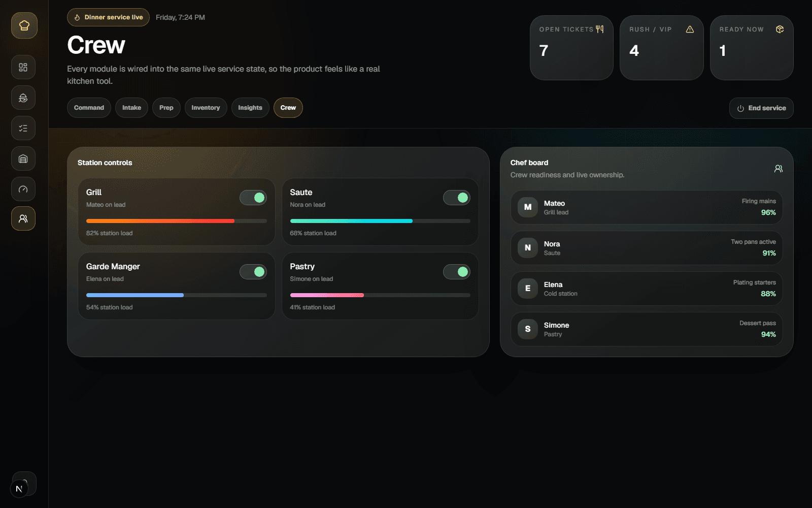Open the Ready Now stat card
This screenshot has width=812, height=508.
click(x=752, y=48)
